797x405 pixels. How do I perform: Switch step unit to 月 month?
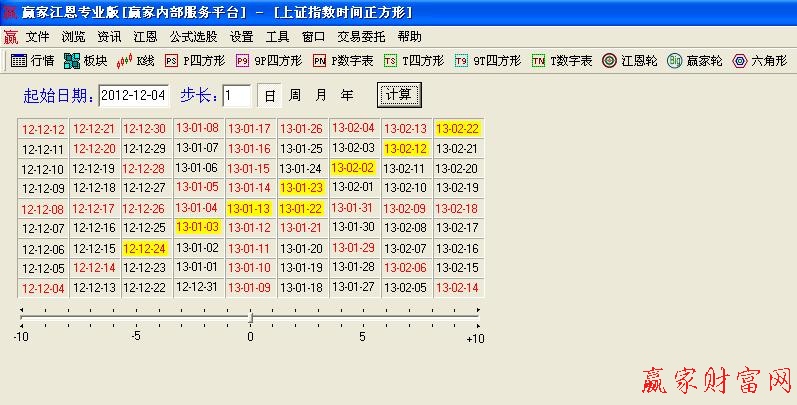click(321, 96)
